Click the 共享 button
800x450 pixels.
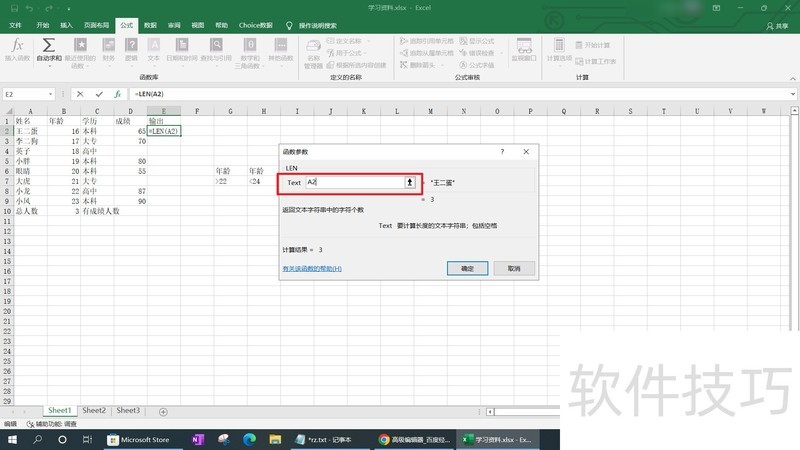[x=777, y=26]
